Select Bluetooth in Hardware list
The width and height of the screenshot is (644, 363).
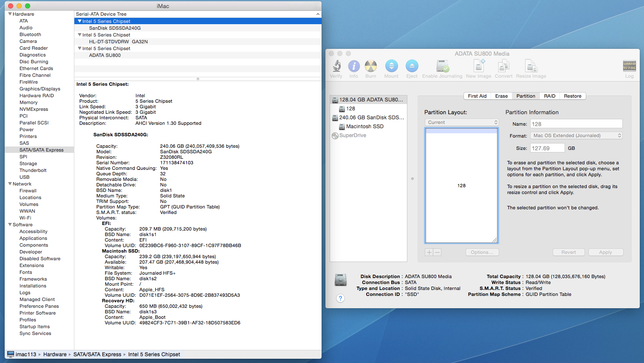pyautogui.click(x=30, y=34)
